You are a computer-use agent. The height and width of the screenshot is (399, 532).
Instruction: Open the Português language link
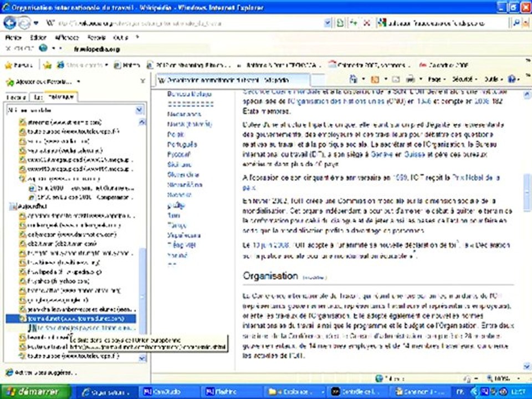pyautogui.click(x=182, y=145)
